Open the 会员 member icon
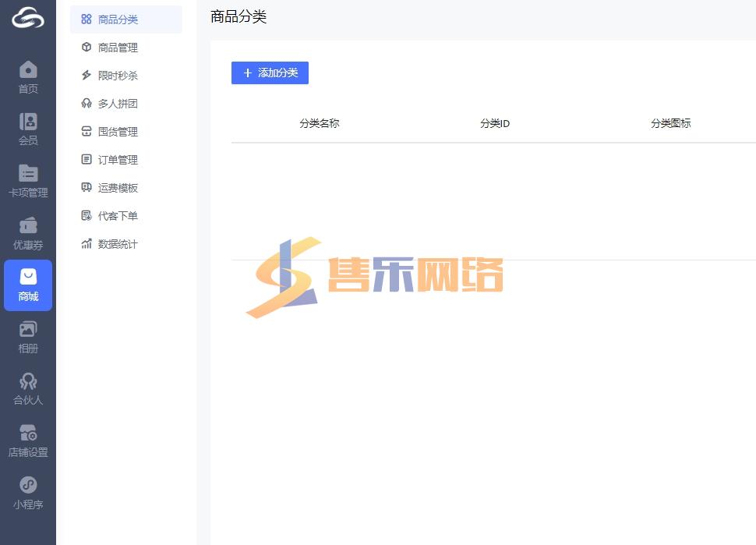Screen dimensions: 756x545 (x=28, y=122)
